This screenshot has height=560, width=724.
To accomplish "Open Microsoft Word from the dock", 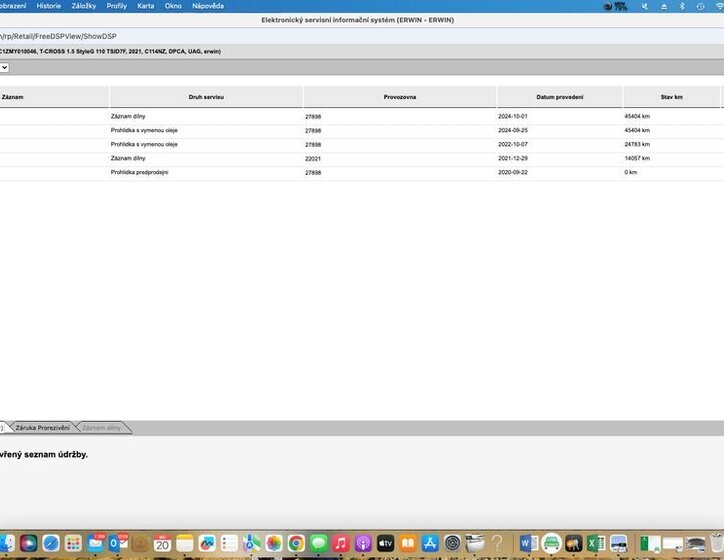I will click(528, 543).
